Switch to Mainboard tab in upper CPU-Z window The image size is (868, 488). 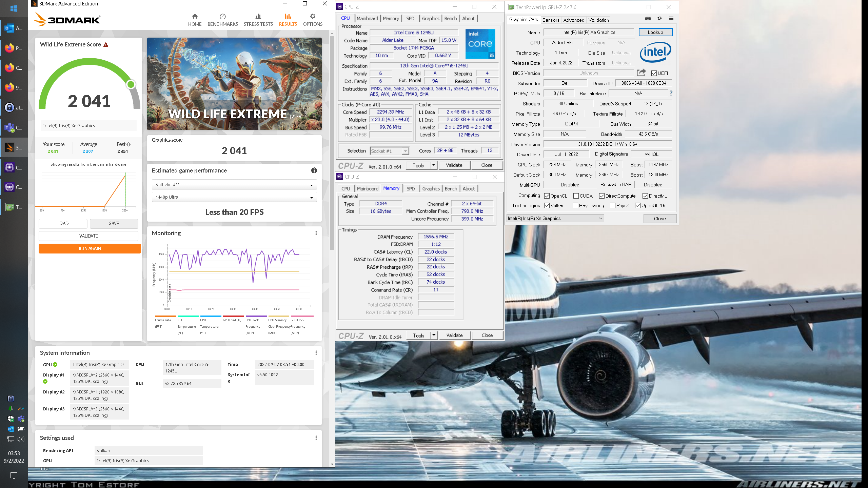tap(367, 19)
